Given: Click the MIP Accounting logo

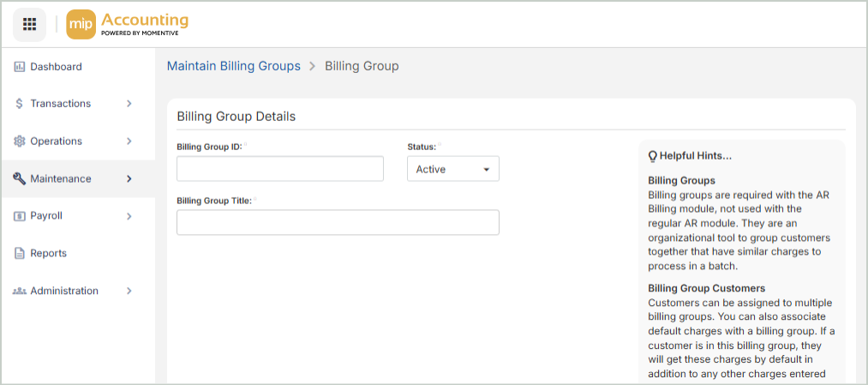Looking at the screenshot, I should (x=128, y=24).
